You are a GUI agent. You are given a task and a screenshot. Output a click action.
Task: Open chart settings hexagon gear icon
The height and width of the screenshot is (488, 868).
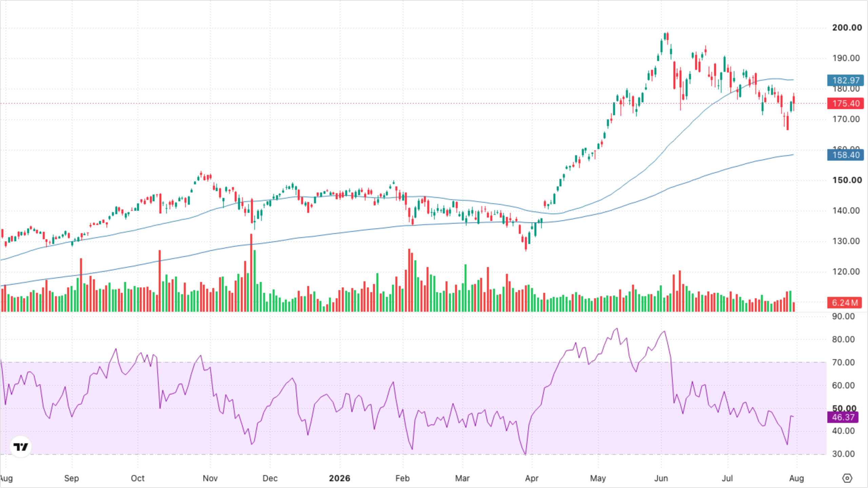point(847,478)
